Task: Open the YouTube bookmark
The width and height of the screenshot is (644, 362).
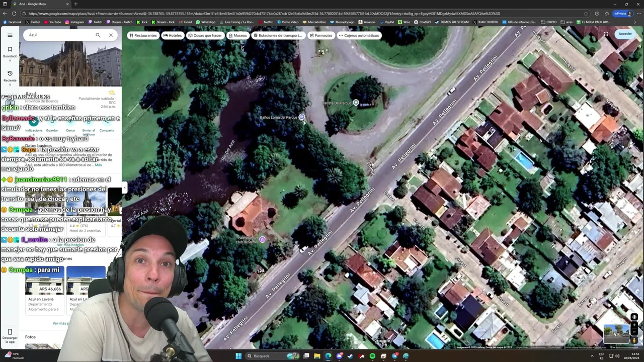Action: [52, 22]
